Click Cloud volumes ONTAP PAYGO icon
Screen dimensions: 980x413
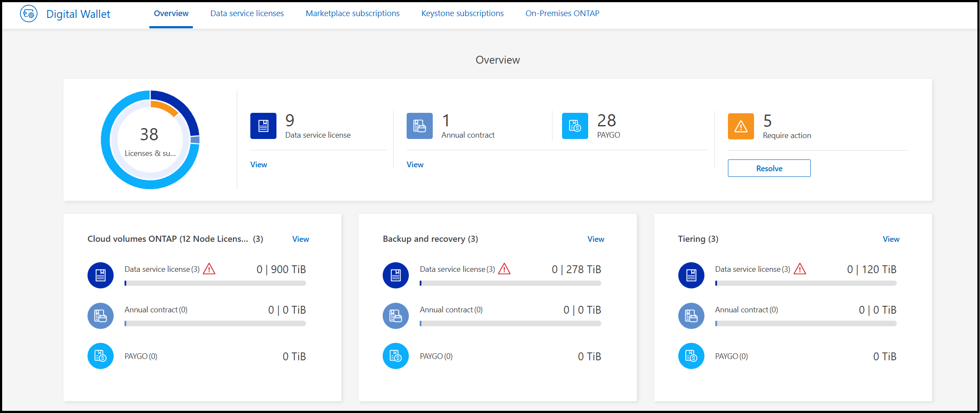(x=101, y=356)
